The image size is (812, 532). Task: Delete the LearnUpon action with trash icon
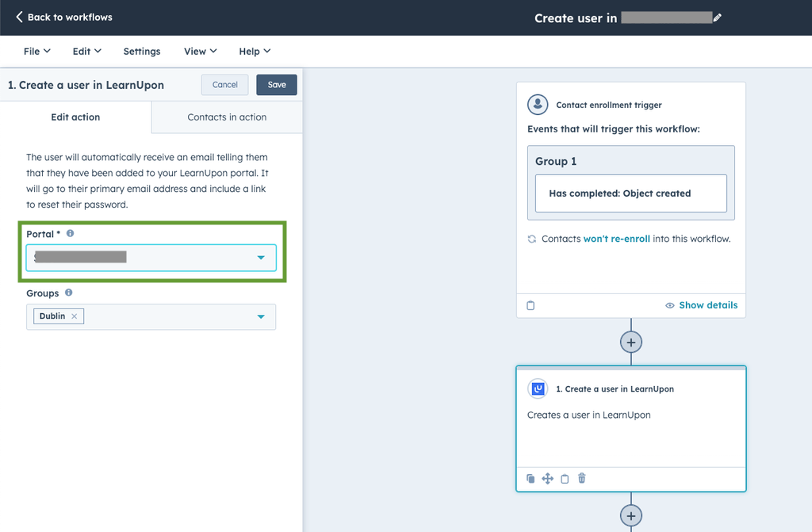[x=581, y=478]
